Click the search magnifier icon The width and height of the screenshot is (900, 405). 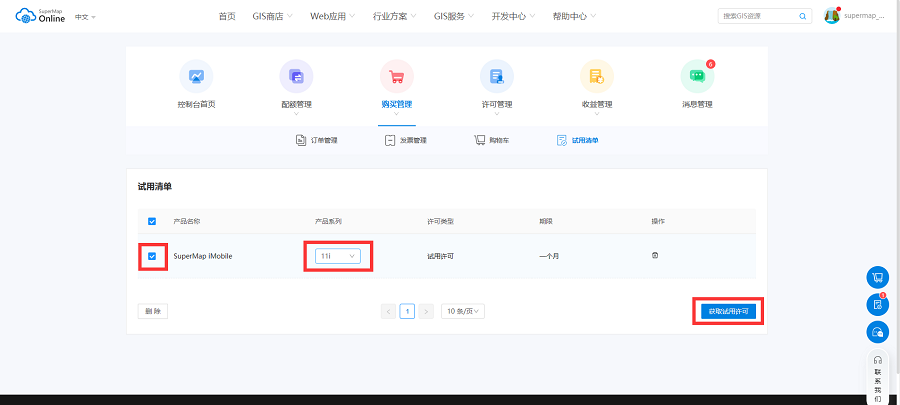(x=802, y=17)
